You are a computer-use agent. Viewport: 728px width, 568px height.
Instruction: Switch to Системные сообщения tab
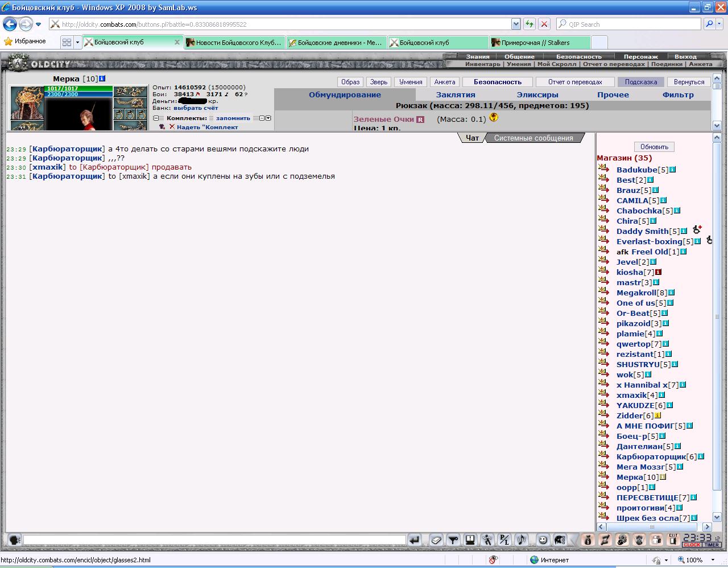coord(533,138)
